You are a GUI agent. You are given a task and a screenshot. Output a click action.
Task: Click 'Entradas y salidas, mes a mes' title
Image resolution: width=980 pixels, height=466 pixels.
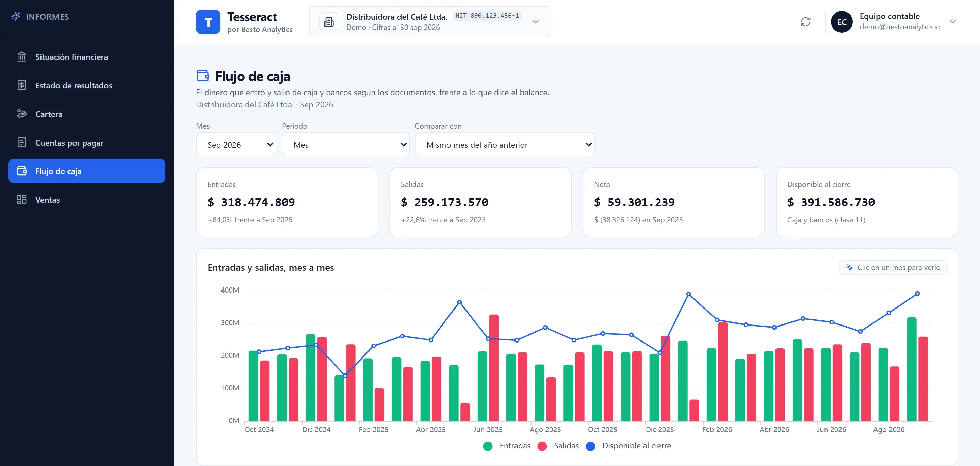271,267
